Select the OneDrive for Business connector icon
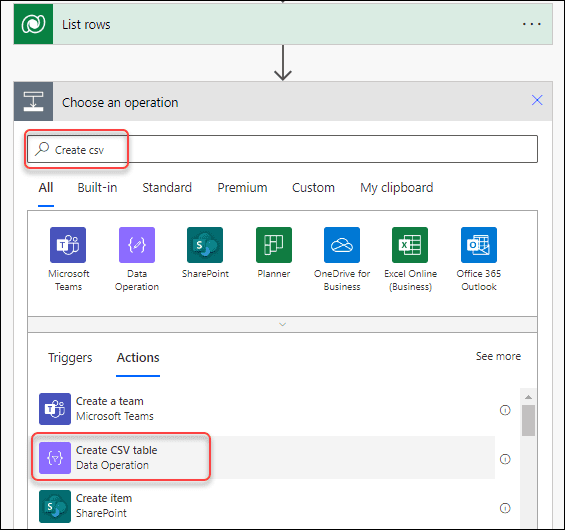Image resolution: width=565 pixels, height=530 pixels. point(342,245)
